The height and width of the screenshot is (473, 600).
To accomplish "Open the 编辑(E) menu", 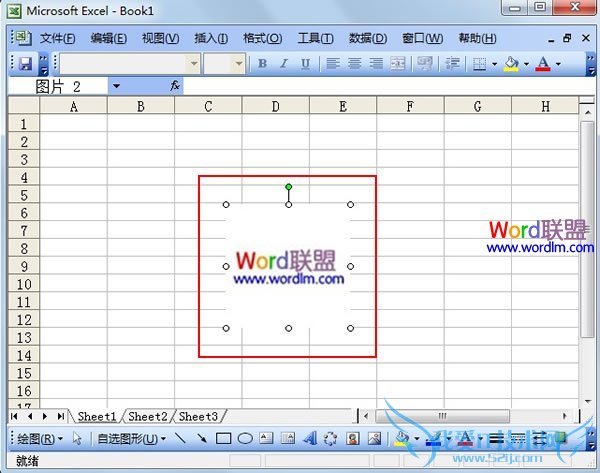I will click(109, 38).
